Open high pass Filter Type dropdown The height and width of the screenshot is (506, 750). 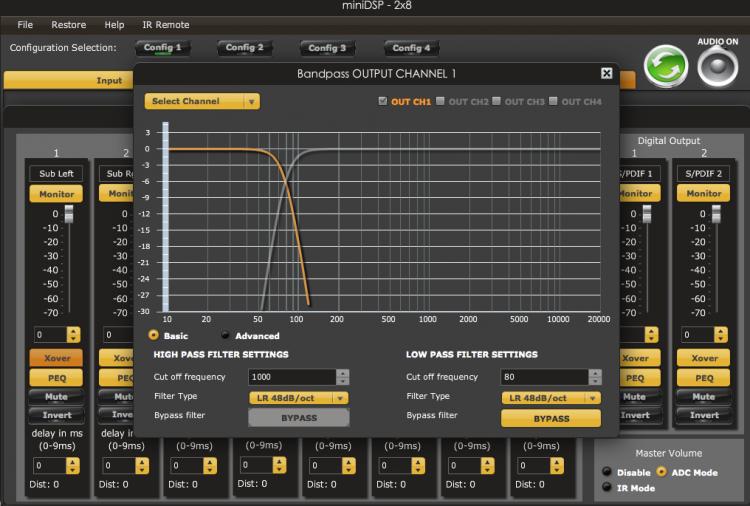pyautogui.click(x=299, y=398)
